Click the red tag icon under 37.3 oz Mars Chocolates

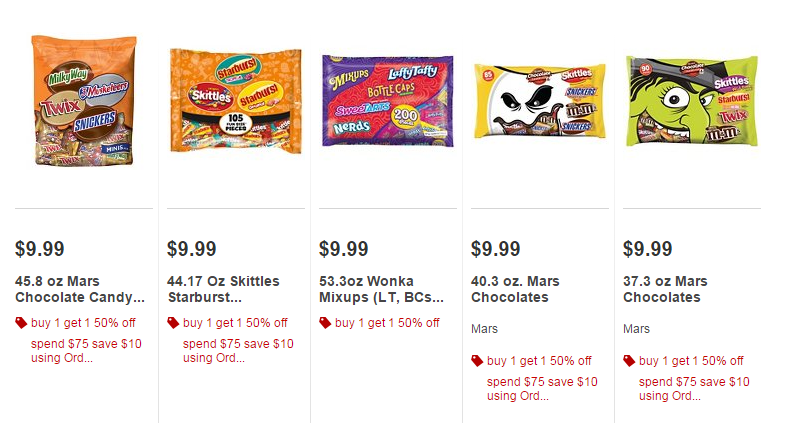[x=629, y=361]
